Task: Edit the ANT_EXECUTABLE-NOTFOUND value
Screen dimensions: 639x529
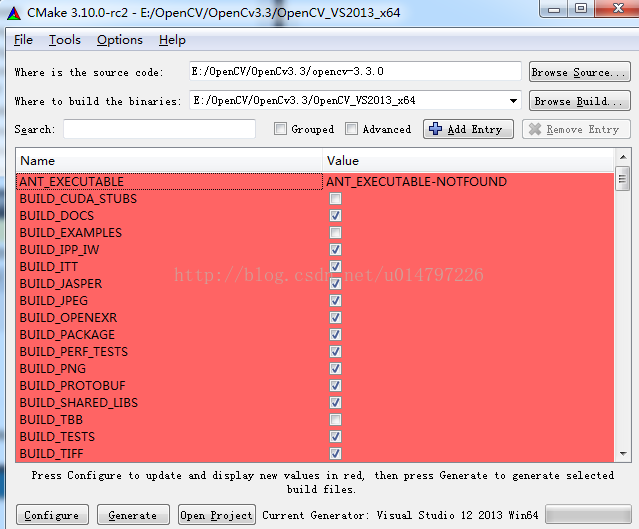Action: [416, 181]
